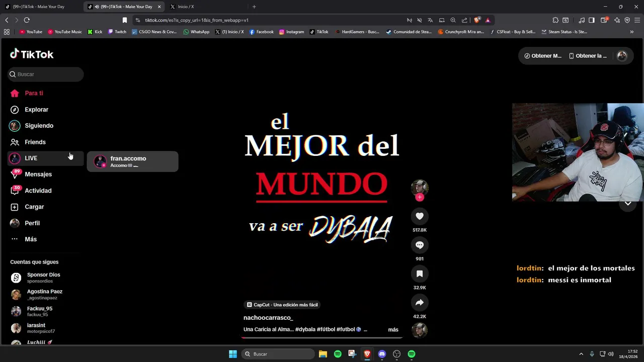This screenshot has width=644, height=362.
Task: Open Brave Rewards triangle icon
Action: coord(488,20)
